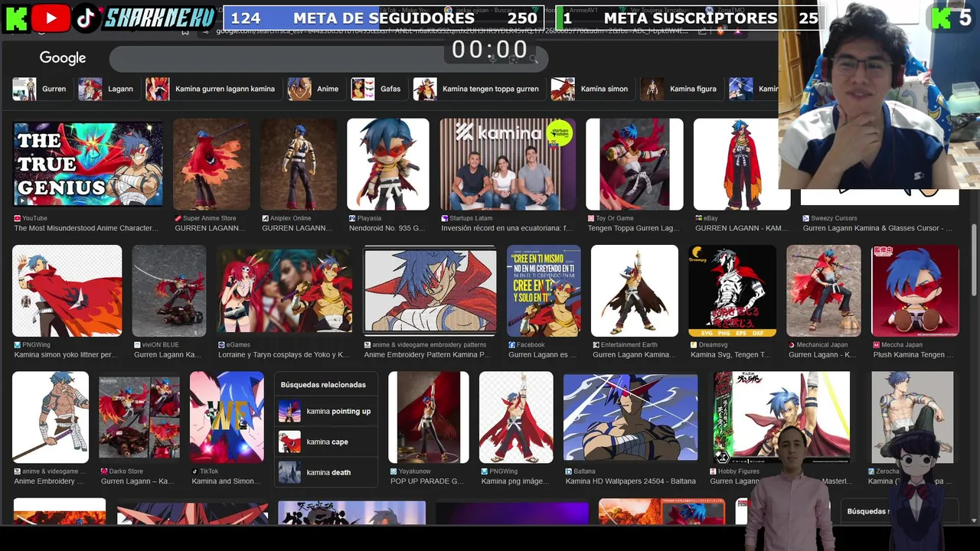The image size is (980, 551).
Task: Click THE TRUE GENIUS YouTube thumbnail
Action: [88, 164]
